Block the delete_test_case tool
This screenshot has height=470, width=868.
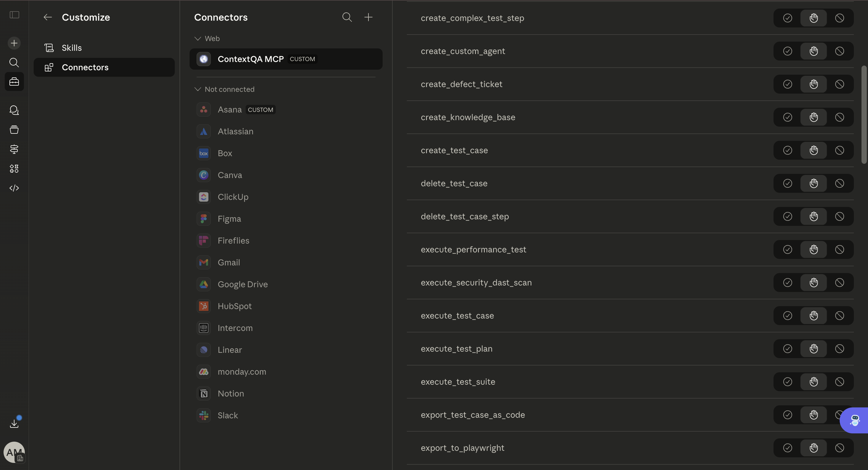839,183
